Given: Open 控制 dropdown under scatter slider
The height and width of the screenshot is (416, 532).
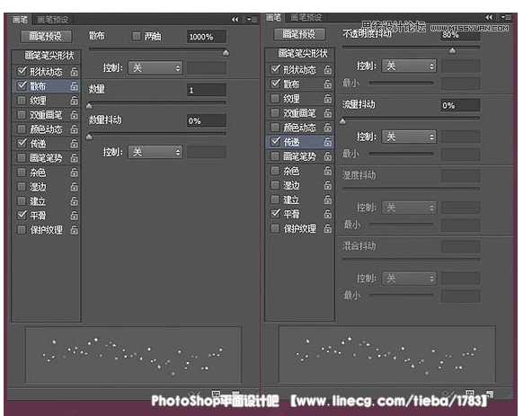Looking at the screenshot, I should (155, 68).
